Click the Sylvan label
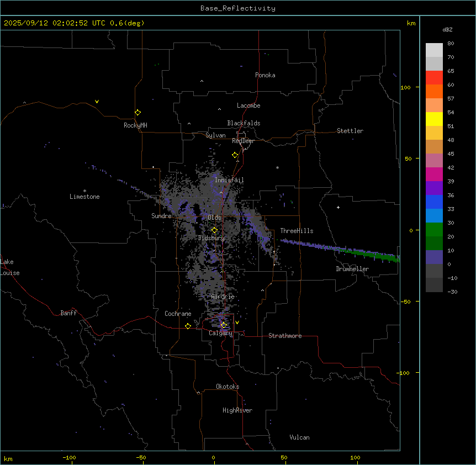 [x=215, y=135]
